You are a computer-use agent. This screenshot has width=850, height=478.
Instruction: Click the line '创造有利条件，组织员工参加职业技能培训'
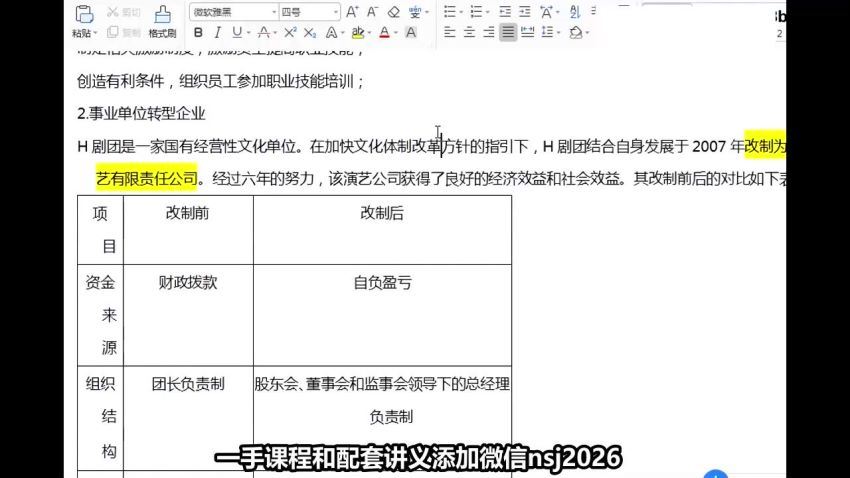point(221,81)
